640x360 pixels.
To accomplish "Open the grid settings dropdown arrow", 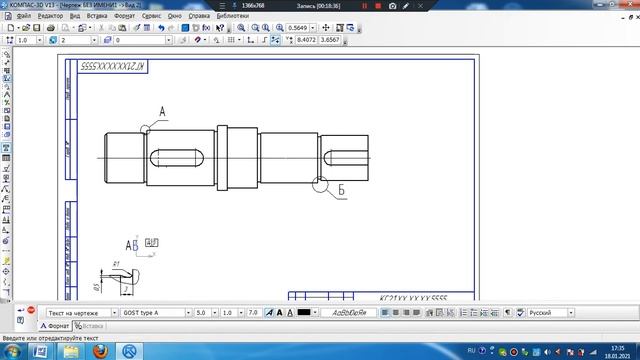I will tap(239, 40).
